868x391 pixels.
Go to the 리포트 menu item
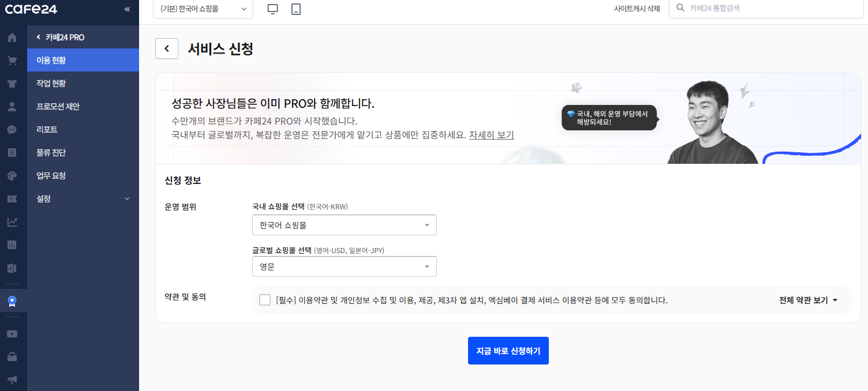(x=47, y=129)
